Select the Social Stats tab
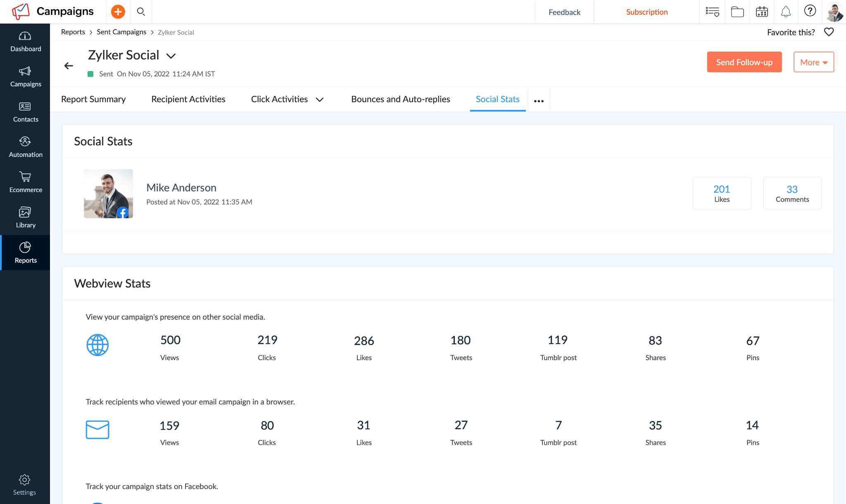The width and height of the screenshot is (846, 504). pyautogui.click(x=497, y=99)
